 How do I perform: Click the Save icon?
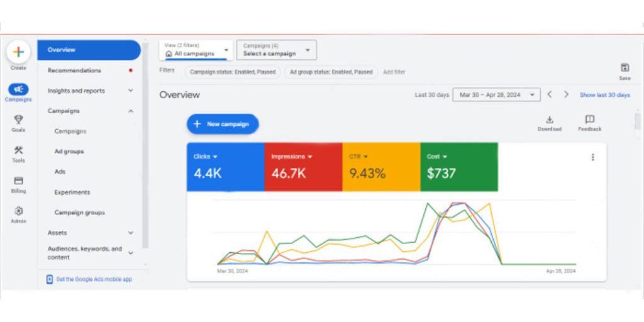coord(625,68)
